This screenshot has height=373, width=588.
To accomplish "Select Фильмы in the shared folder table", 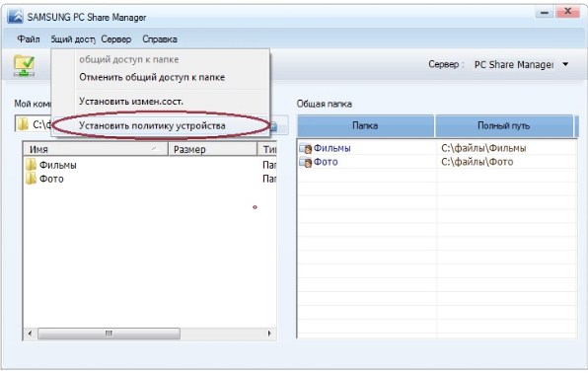I will tap(331, 148).
